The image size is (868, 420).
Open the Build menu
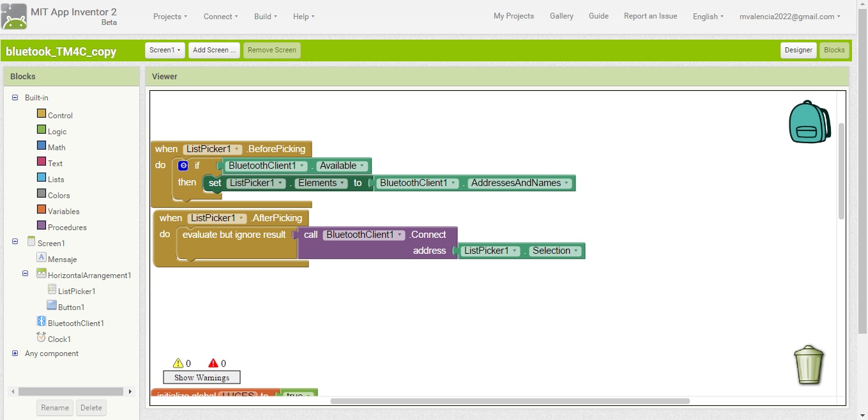point(265,17)
